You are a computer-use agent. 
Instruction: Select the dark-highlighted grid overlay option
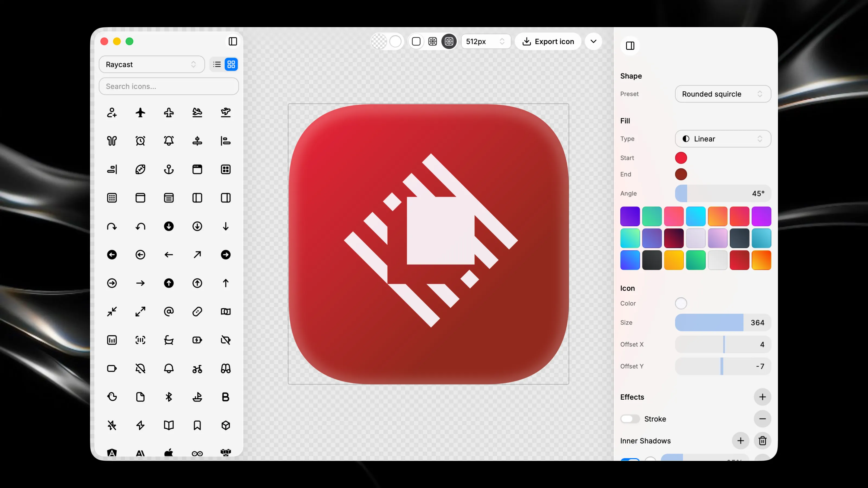449,41
